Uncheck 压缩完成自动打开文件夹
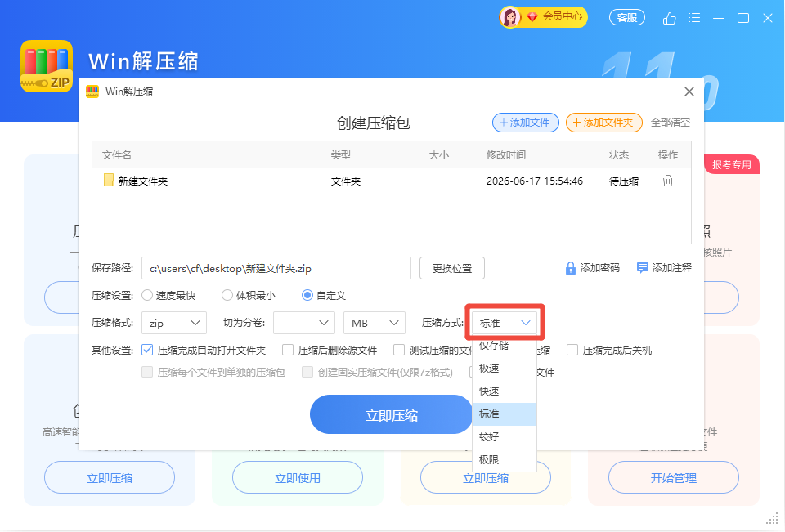 point(147,350)
